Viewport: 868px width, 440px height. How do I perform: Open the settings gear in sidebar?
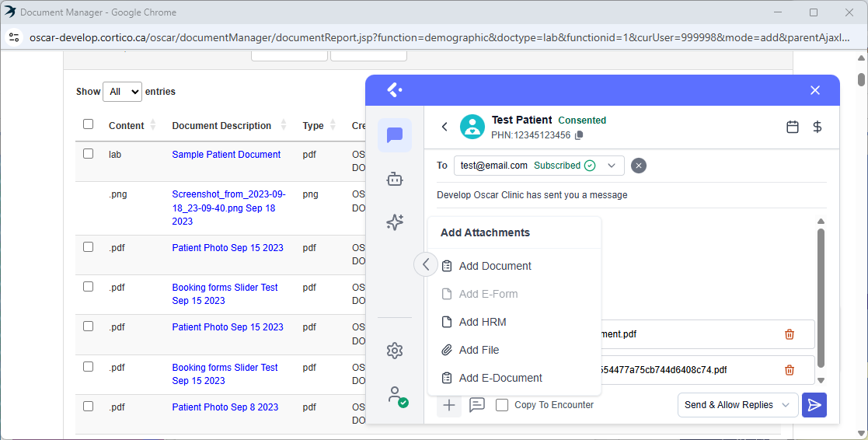tap(395, 351)
